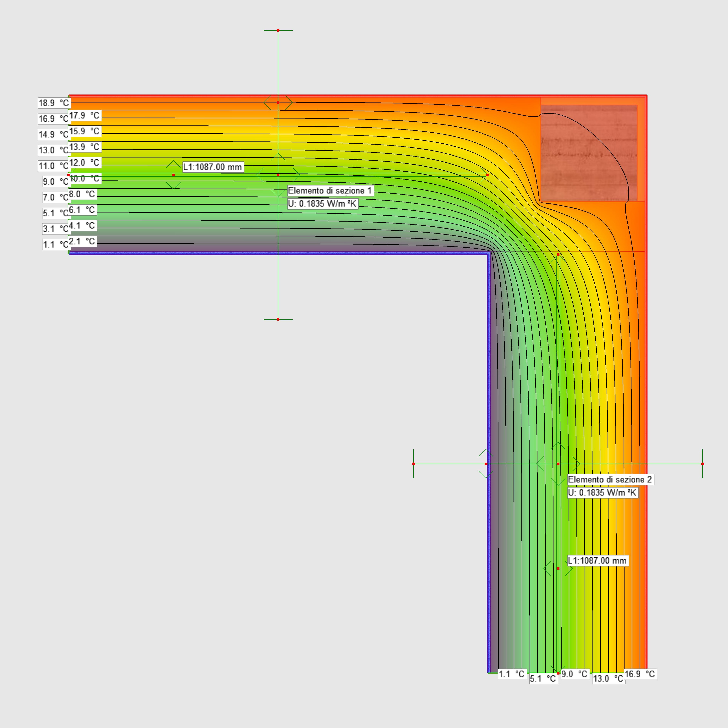728x728 pixels.
Task: Select the Elemento di sezione 2 label
Action: pyautogui.click(x=610, y=480)
